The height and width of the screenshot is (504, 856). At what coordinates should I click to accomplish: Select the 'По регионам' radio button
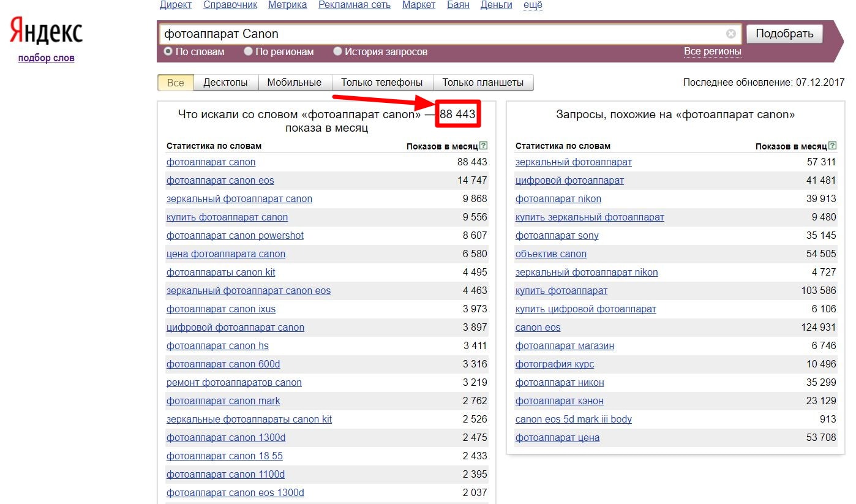pyautogui.click(x=248, y=51)
